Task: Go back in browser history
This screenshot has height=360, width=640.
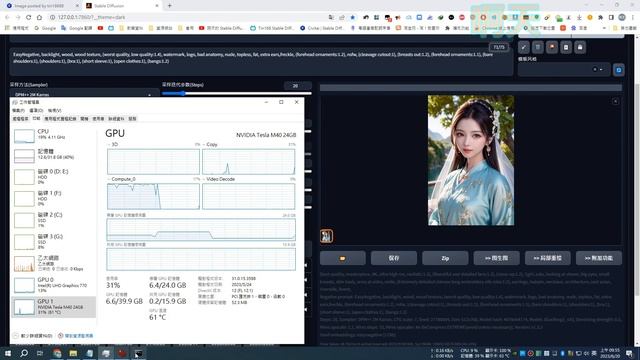Action: coord(7,17)
